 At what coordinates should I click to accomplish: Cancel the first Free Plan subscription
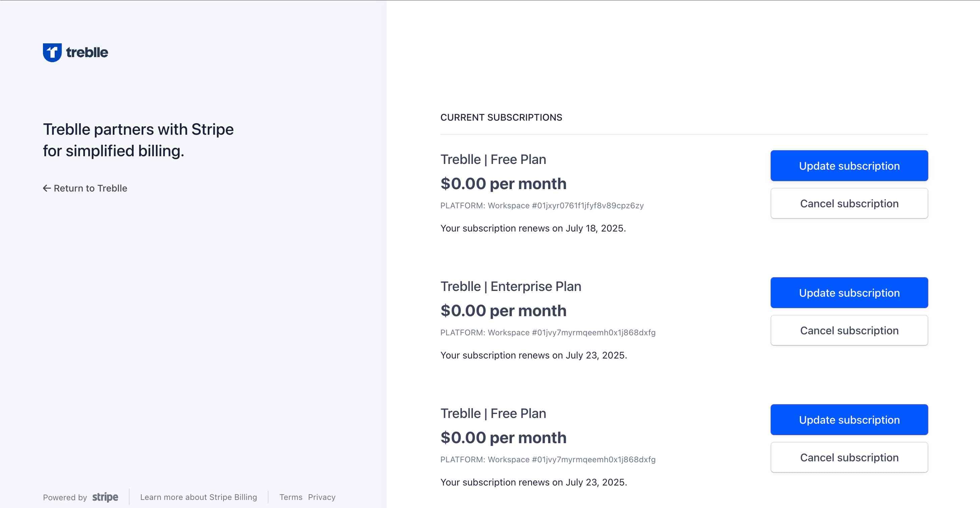pos(849,203)
